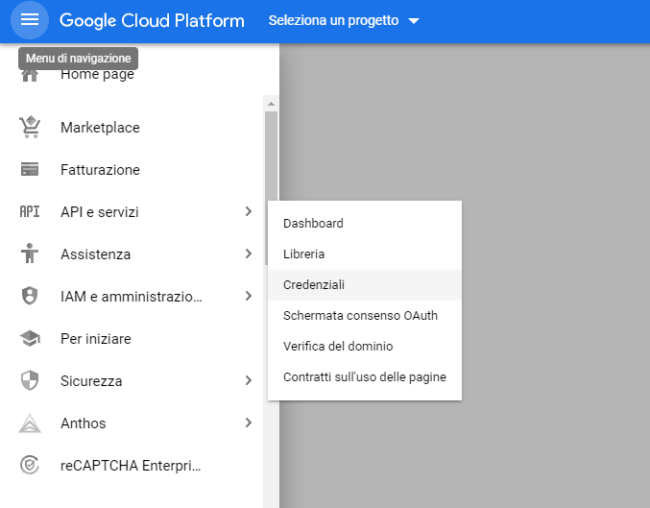Open the Seleziona un progetto dropdown
650x508 pixels.
tap(344, 20)
